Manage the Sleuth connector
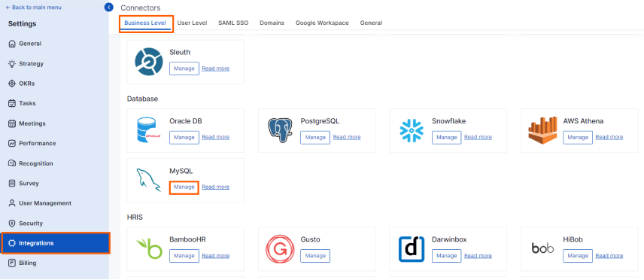The image size is (644, 280). [184, 68]
